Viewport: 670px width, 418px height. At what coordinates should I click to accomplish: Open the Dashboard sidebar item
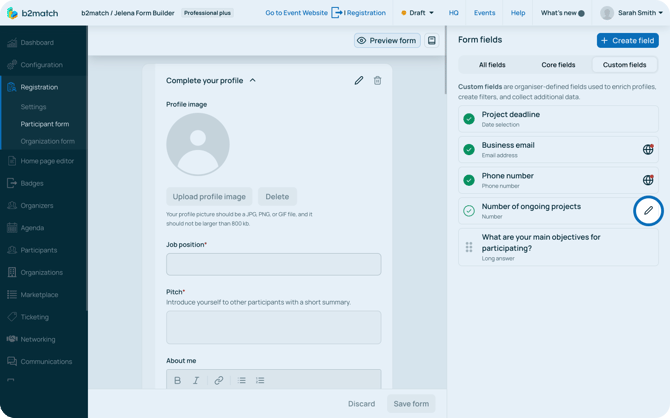tap(37, 43)
